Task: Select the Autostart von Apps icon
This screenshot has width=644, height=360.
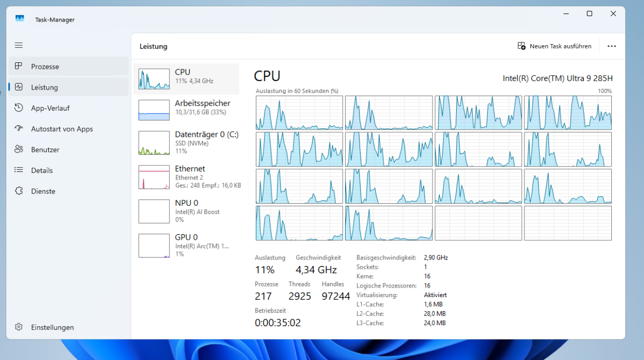Action: (x=19, y=129)
